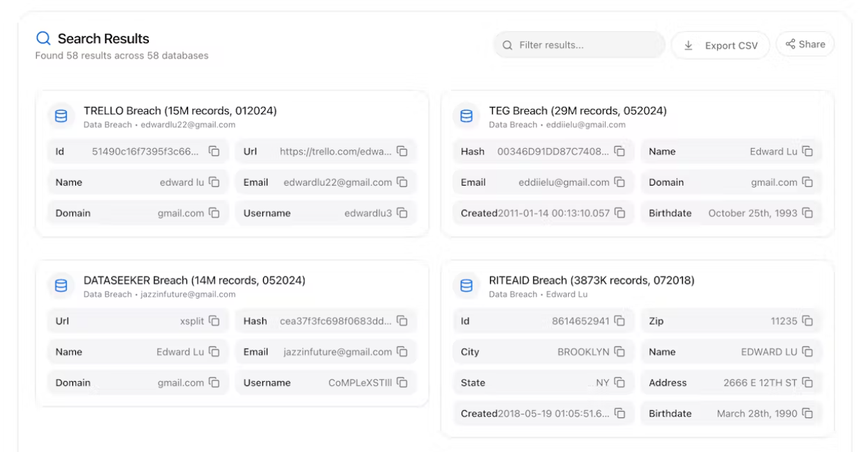Screen dimensions: 868x452
Task: Select the 'Found 58 results across 58 databases' text
Action: click(x=122, y=56)
